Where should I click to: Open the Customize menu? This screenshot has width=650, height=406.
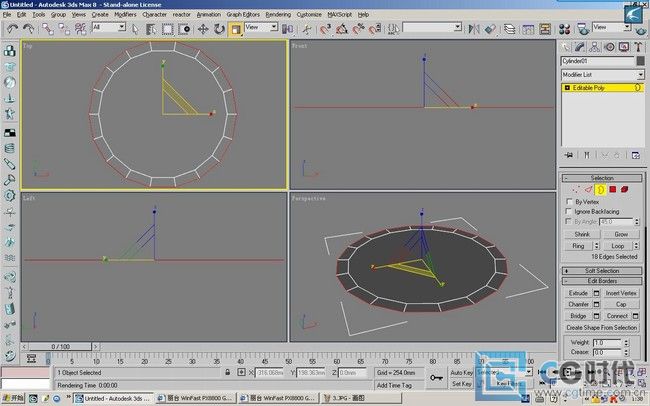309,15
